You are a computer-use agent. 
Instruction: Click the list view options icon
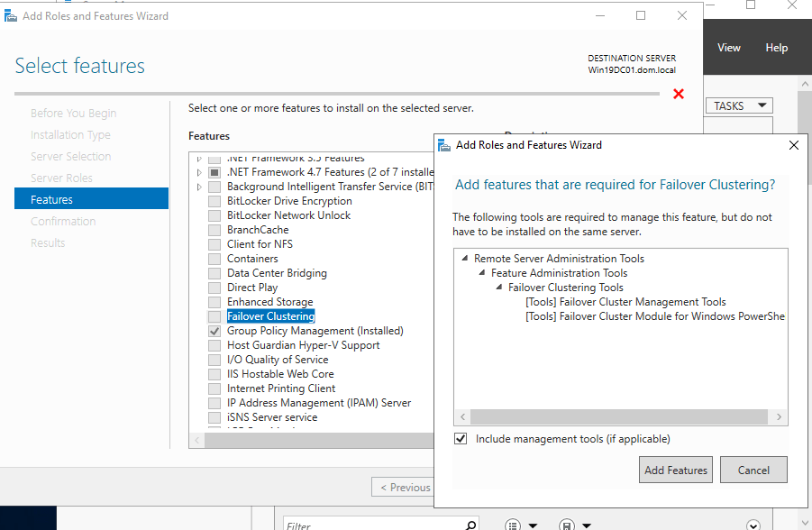[x=513, y=525]
